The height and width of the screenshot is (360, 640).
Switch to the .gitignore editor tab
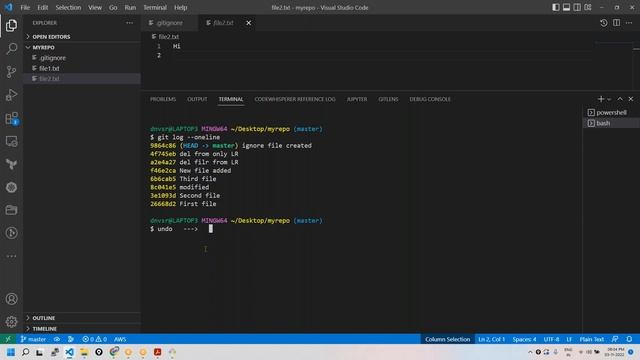click(170, 23)
